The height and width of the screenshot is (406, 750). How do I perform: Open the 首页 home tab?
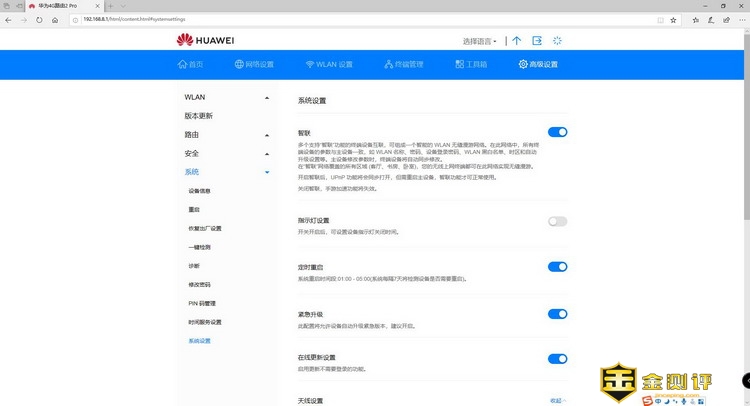click(189, 65)
